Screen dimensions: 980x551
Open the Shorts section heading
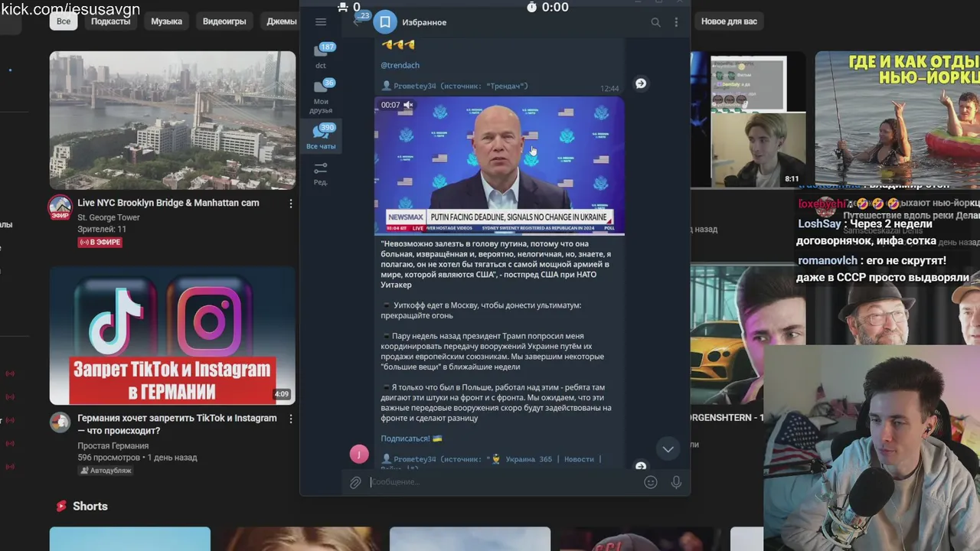(x=90, y=506)
